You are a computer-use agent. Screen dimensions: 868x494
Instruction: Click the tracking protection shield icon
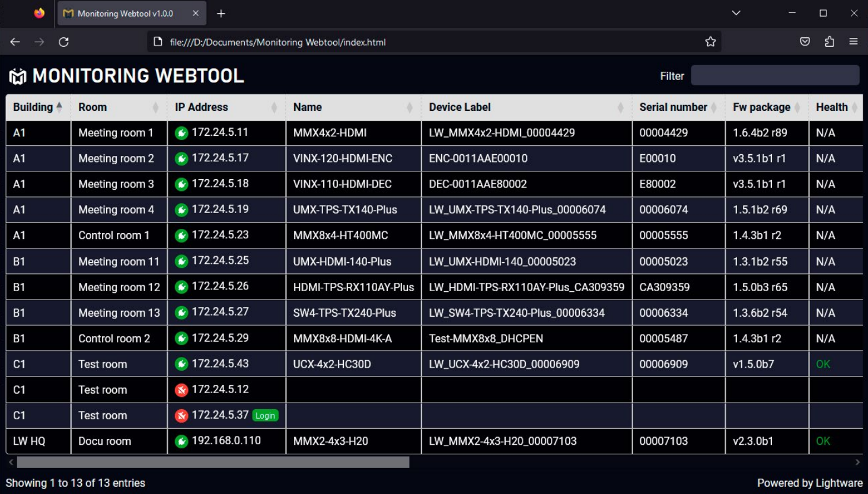(x=805, y=42)
